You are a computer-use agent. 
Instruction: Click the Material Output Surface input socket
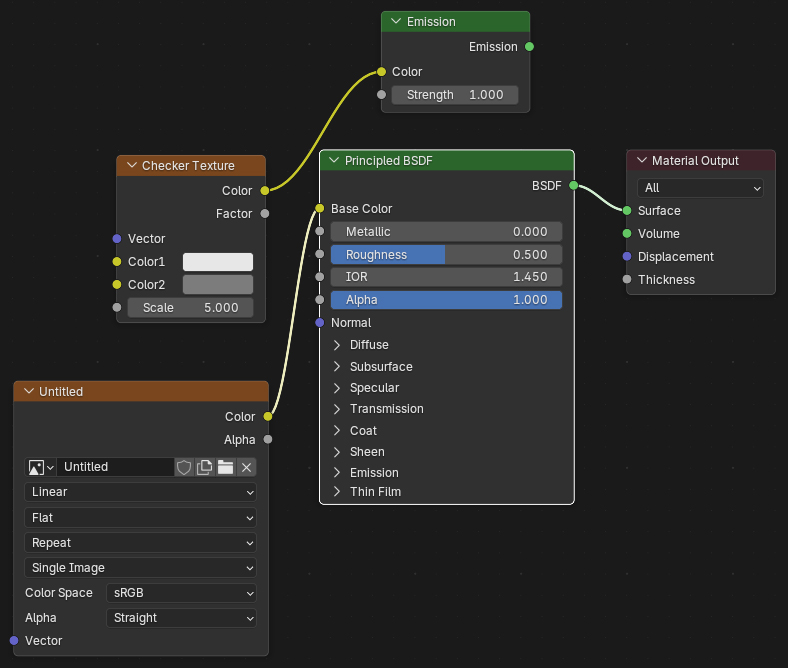click(627, 211)
